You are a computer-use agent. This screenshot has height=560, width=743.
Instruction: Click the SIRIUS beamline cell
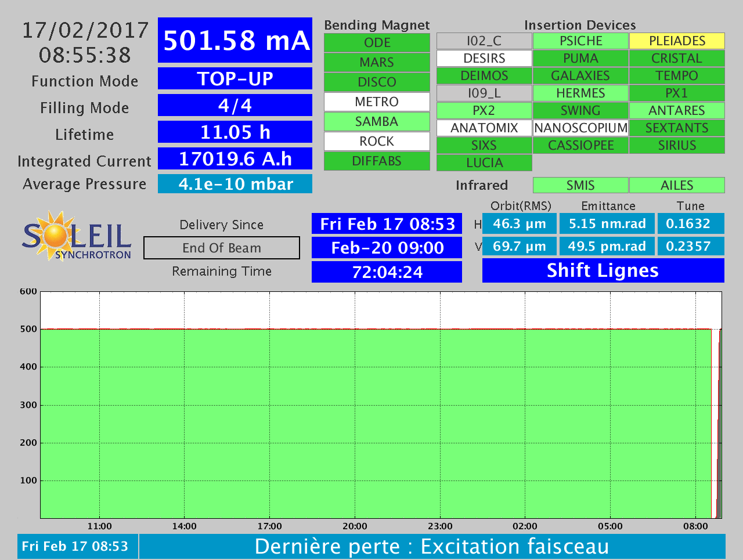(x=677, y=146)
